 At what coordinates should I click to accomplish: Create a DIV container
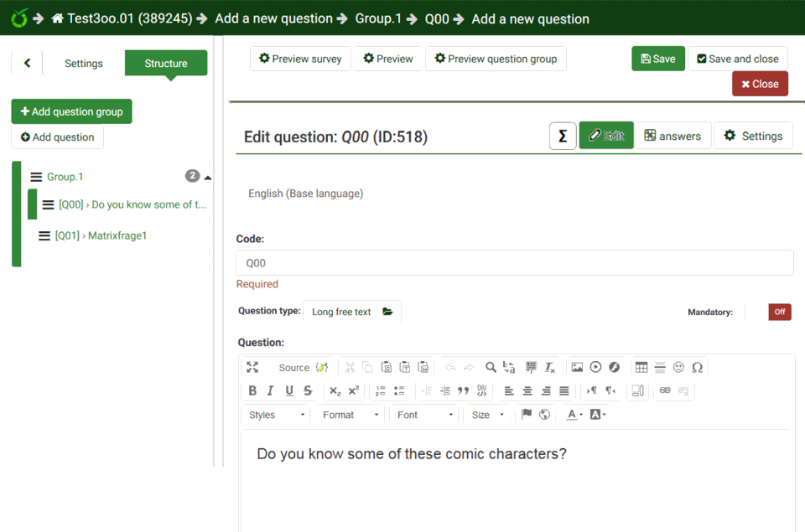(481, 391)
